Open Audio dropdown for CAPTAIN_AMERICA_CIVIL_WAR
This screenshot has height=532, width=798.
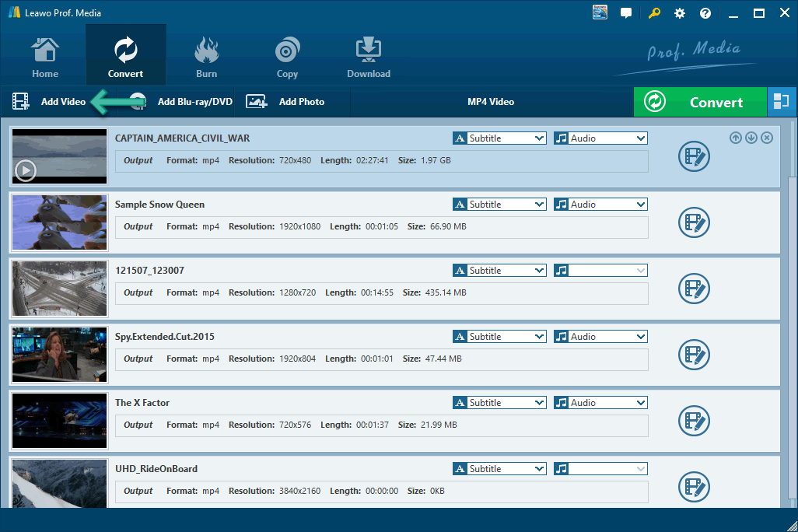(600, 138)
